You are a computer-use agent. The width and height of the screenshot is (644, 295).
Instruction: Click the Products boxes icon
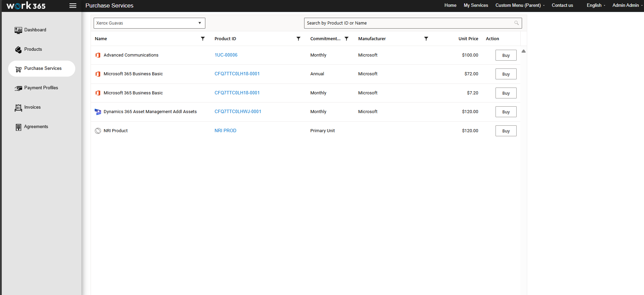tap(18, 49)
